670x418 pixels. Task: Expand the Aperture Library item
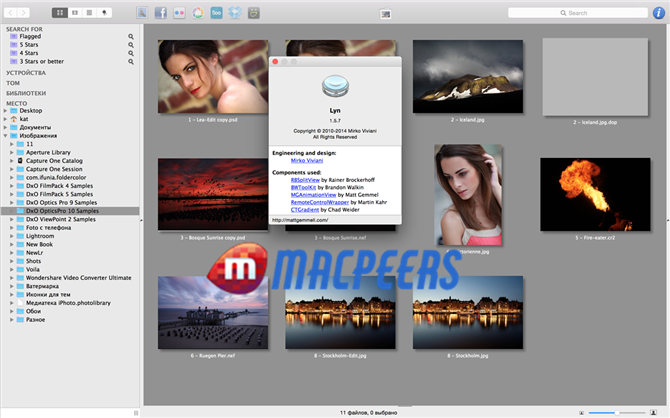[9, 152]
